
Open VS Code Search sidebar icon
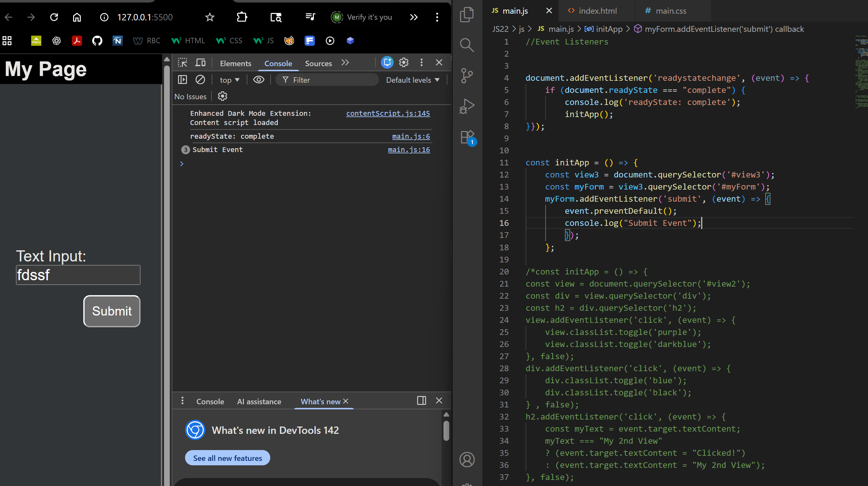(467, 45)
